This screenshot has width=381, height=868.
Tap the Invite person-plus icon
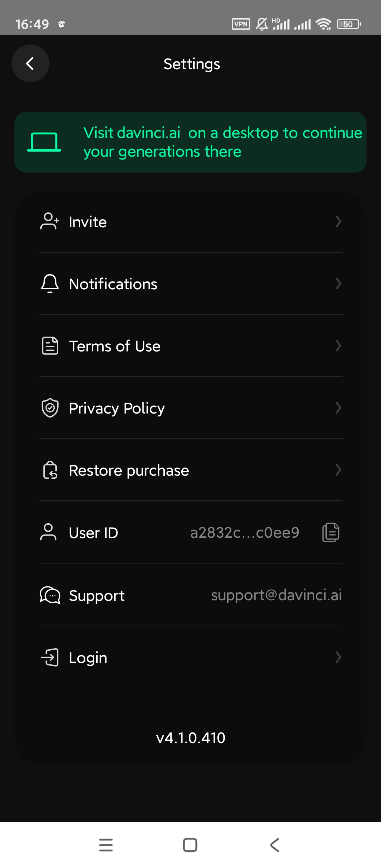pos(50,222)
